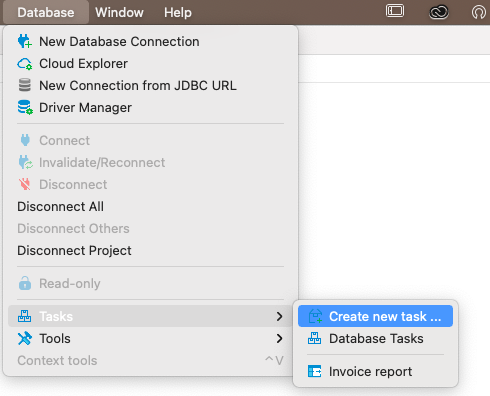The height and width of the screenshot is (396, 490).
Task: Click the Cloud Explorer cloud icon
Action: point(25,63)
